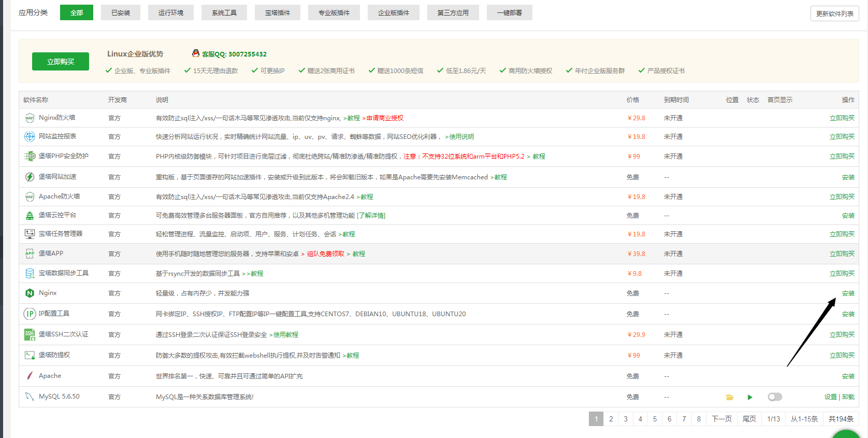Image resolution: width=868 pixels, height=438 pixels.
Task: Click ¥39.8 price for 堡塔APP
Action: 636,254
